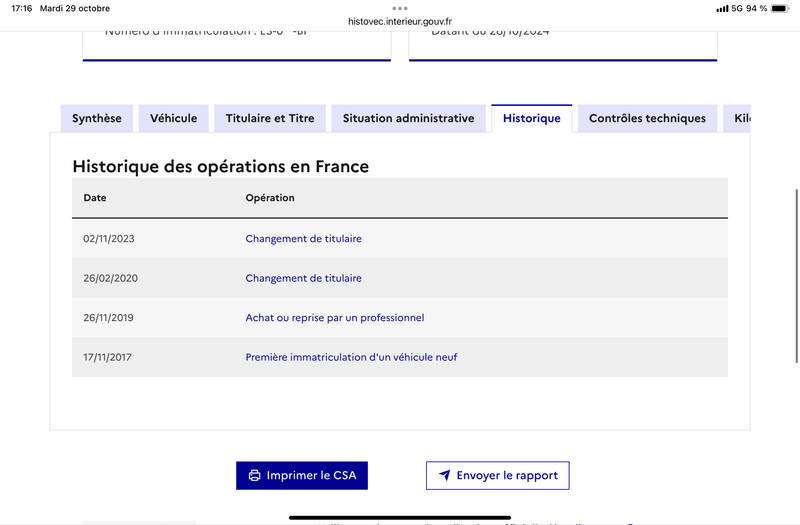
Task: Click Changement de titulaire dated 26/02/2020
Action: click(x=304, y=278)
